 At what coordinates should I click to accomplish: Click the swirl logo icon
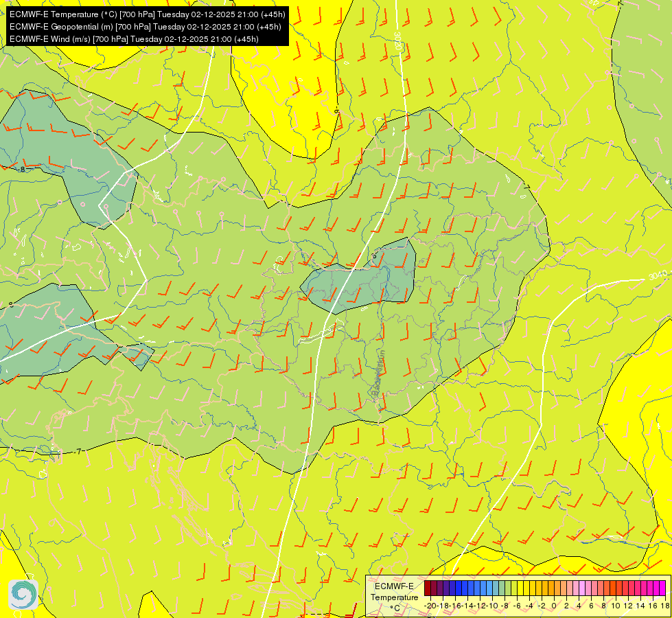(x=23, y=595)
